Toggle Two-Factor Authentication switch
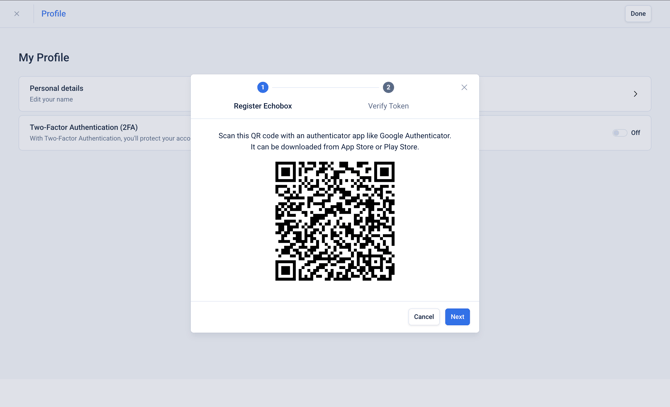This screenshot has width=670, height=407. 620,133
